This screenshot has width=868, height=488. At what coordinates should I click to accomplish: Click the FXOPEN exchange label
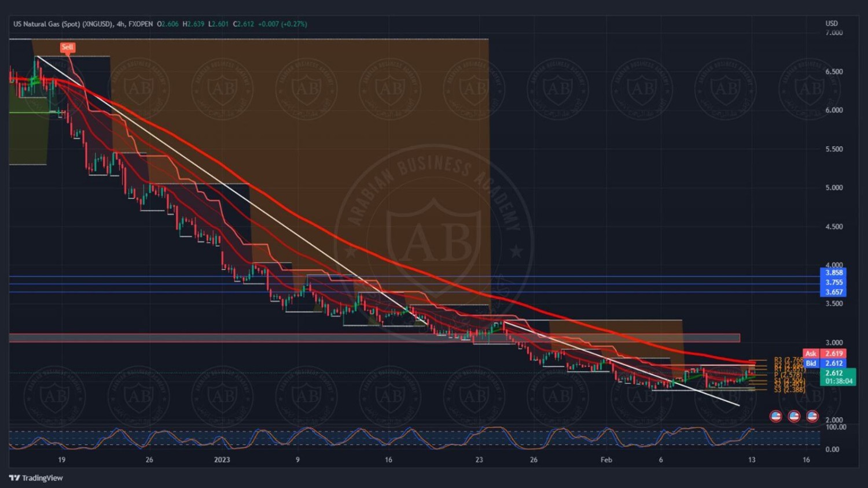[x=141, y=24]
